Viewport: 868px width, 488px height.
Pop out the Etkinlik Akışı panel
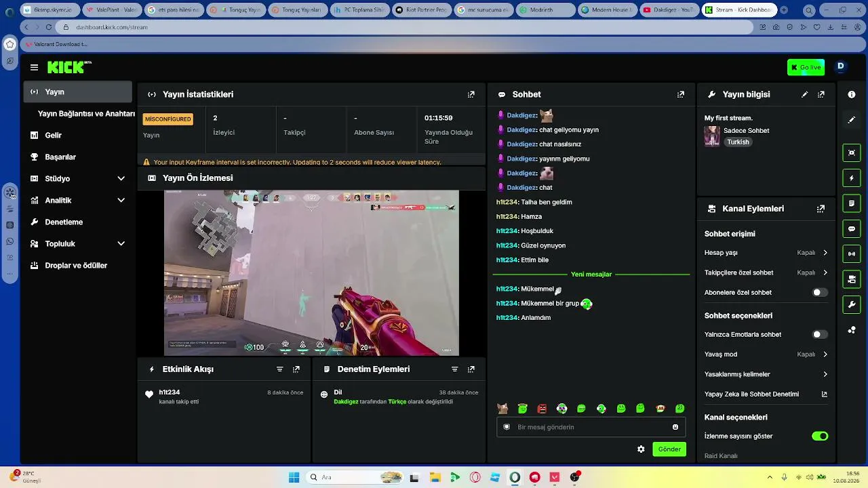point(296,369)
